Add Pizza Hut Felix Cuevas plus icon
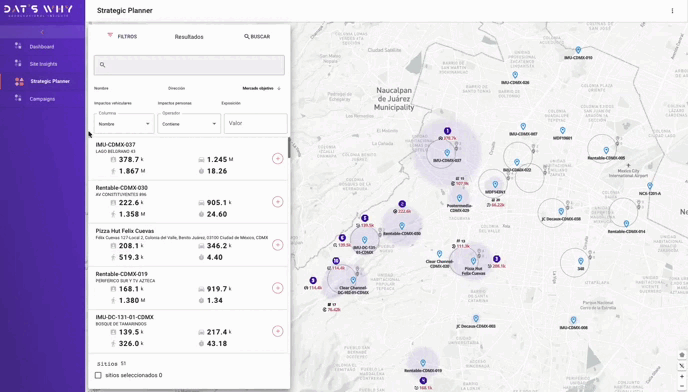The width and height of the screenshot is (688, 392). pyautogui.click(x=277, y=245)
